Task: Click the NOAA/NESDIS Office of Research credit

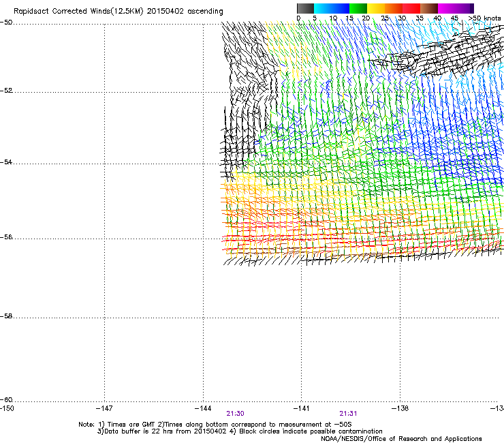Action: pos(401,439)
